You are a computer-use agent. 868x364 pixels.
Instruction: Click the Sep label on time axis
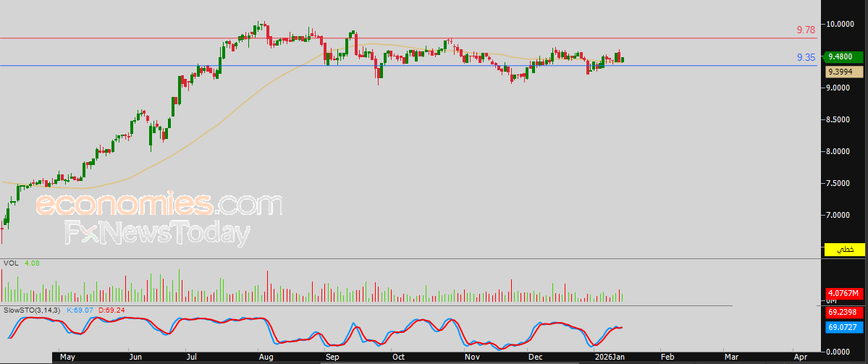[x=332, y=357]
